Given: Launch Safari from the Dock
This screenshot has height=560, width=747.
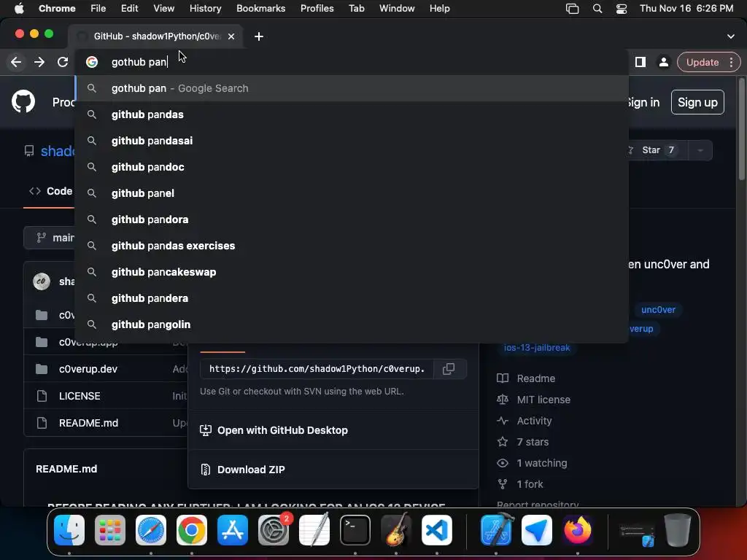Looking at the screenshot, I should [151, 530].
